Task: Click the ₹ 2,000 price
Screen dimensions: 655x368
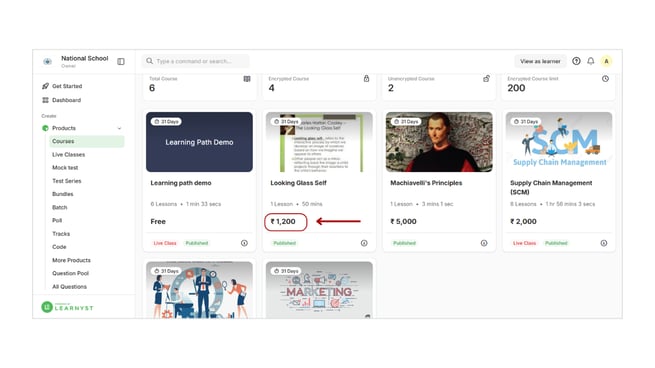Action: [x=523, y=221]
